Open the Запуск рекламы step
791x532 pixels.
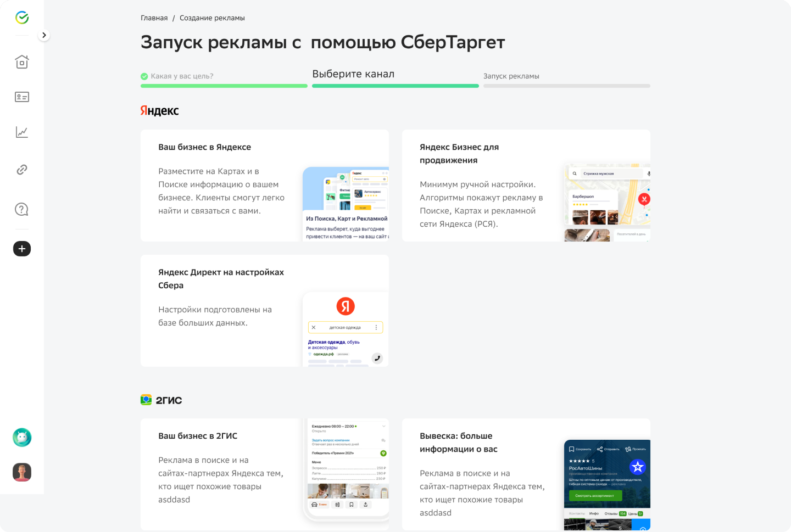tap(511, 76)
